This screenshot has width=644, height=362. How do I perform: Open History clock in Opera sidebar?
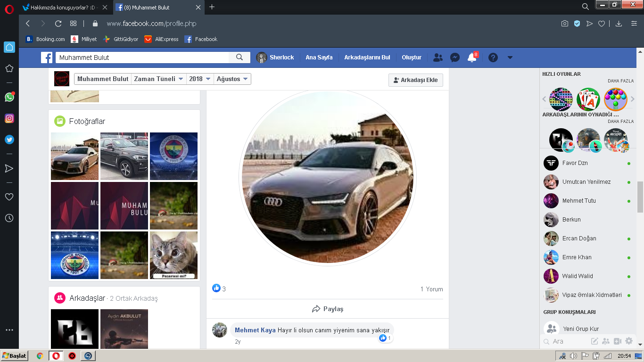click(9, 218)
